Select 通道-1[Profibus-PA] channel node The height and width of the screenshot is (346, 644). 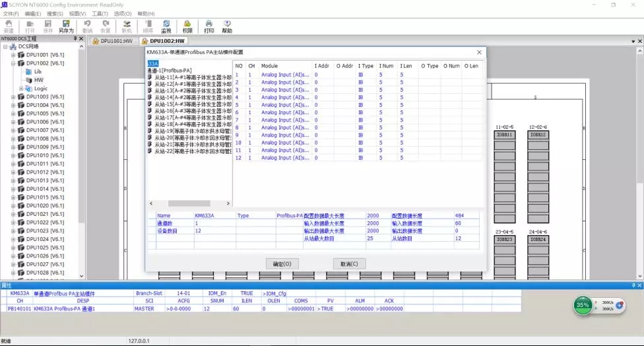pyautogui.click(x=170, y=71)
